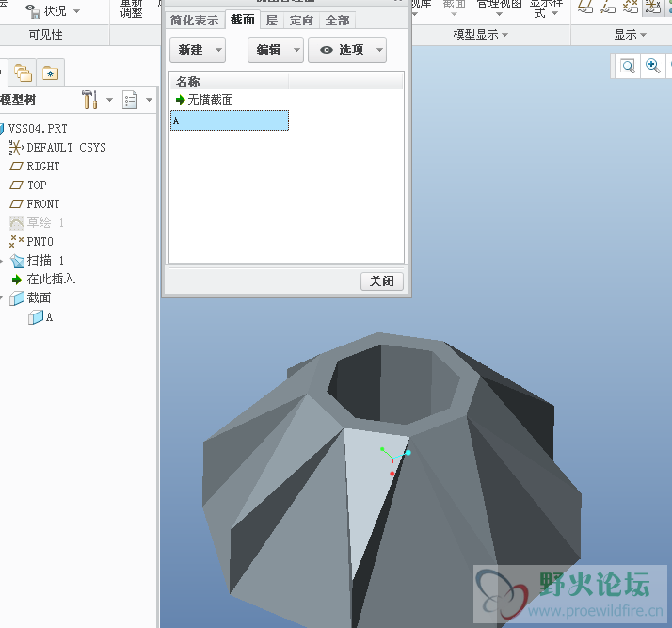Click the 重新调整 refit button
The height and width of the screenshot is (628, 672).
(x=131, y=8)
